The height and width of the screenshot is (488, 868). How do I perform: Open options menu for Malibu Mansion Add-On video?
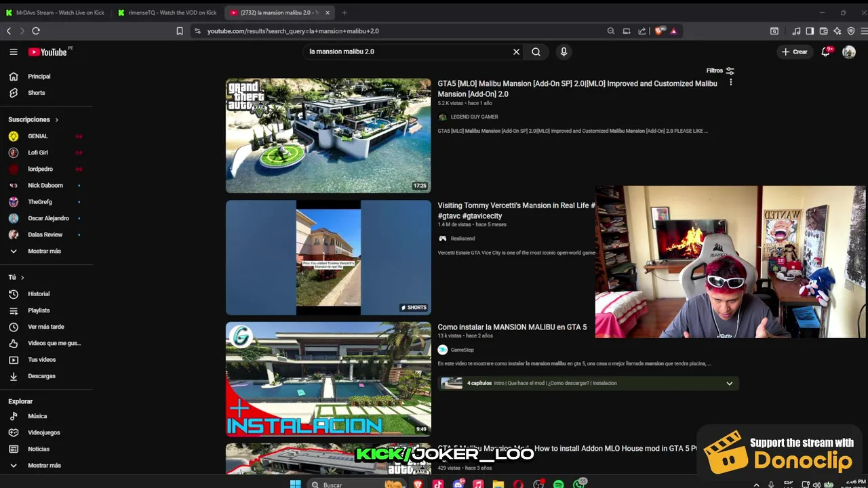click(730, 82)
